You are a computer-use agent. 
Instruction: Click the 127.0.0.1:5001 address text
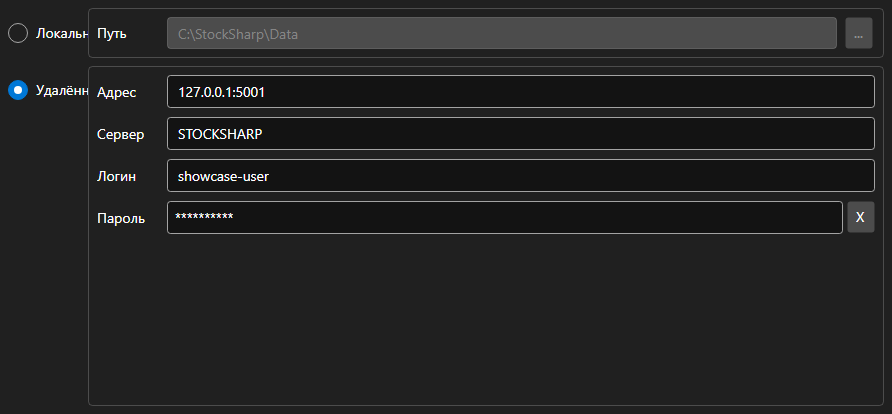[221, 92]
